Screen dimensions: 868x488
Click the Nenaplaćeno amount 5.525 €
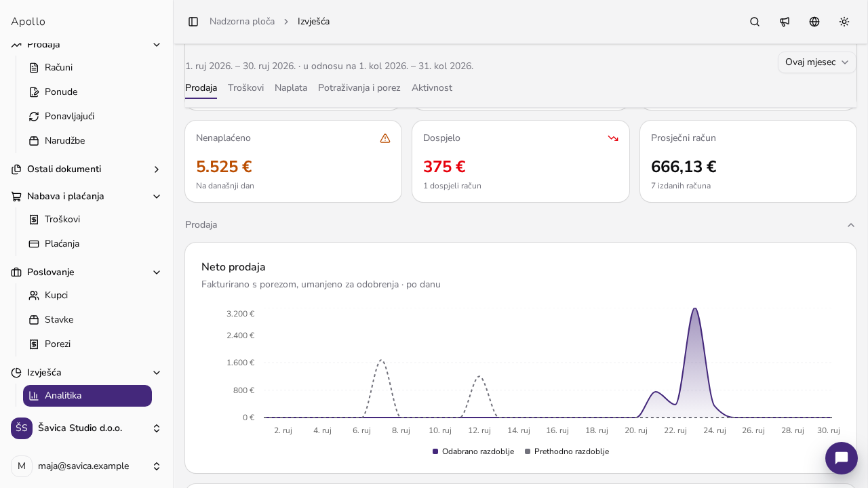[x=224, y=167]
